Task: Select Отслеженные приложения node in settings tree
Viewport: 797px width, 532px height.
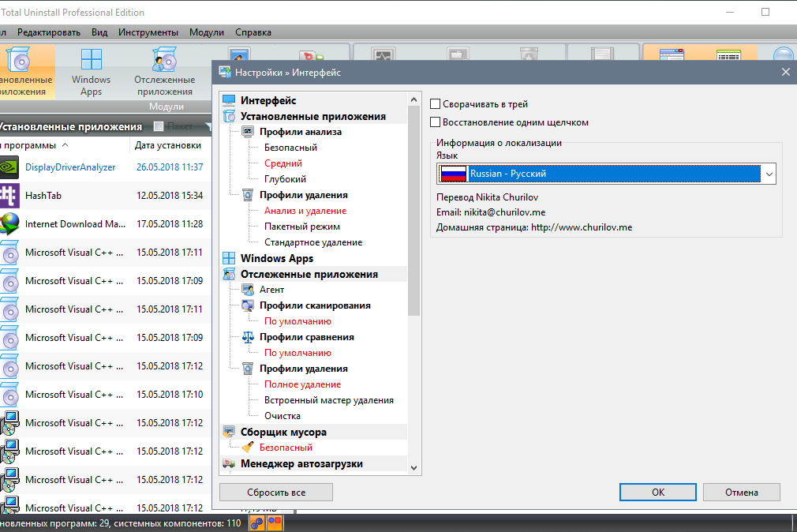Action: pyautogui.click(x=309, y=274)
